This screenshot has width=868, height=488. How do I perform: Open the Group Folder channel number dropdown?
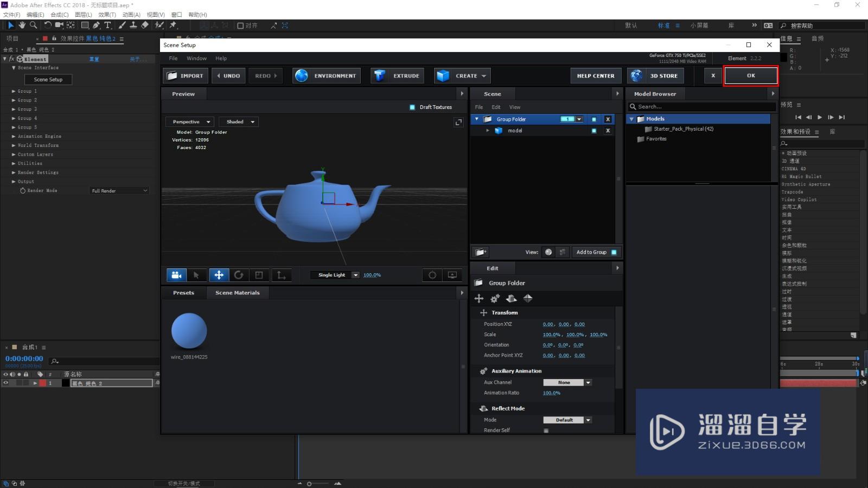pyautogui.click(x=579, y=119)
